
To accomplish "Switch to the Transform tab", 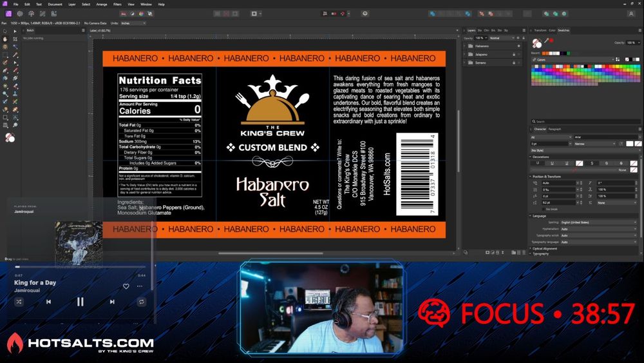I will coord(540,30).
